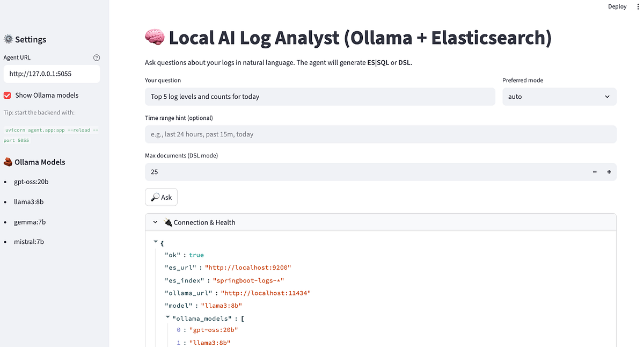644x347 pixels.
Task: Click mistral:7b in the sidebar list
Action: tap(29, 242)
